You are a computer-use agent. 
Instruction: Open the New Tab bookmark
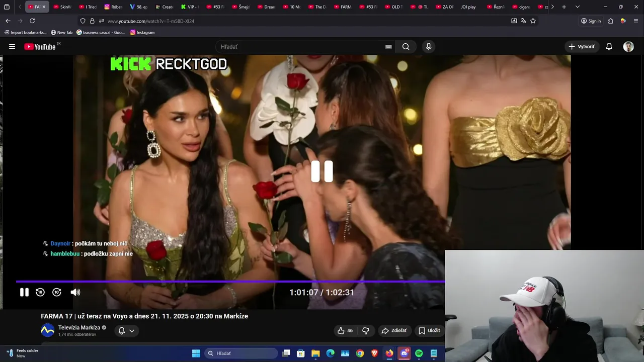pyautogui.click(x=61, y=32)
